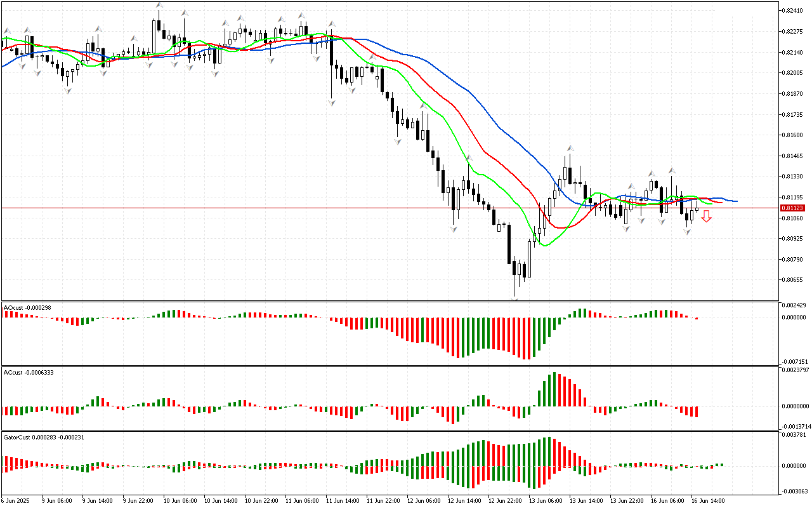Click the last red bar in the AOcust histogram
This screenshot has width=812, height=508.
(x=697, y=318)
